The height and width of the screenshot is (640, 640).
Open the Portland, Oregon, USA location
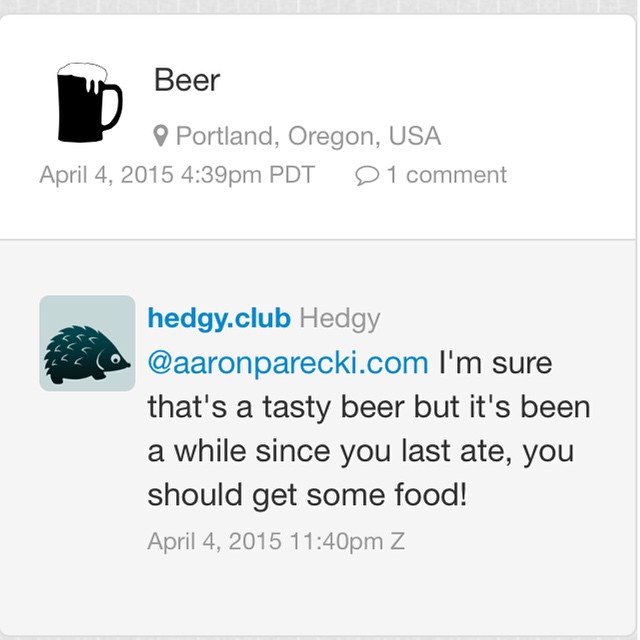(x=308, y=136)
